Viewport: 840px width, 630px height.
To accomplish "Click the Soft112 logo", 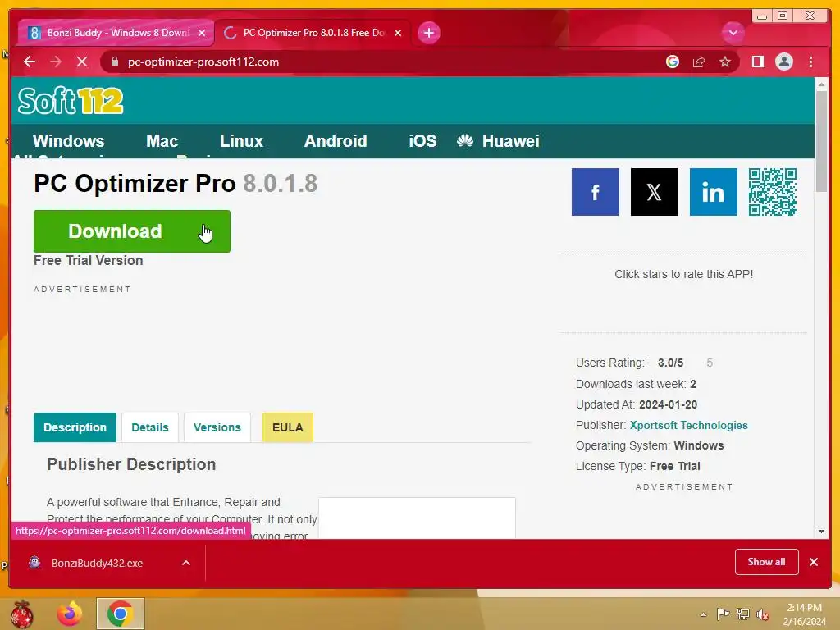I will point(71,101).
